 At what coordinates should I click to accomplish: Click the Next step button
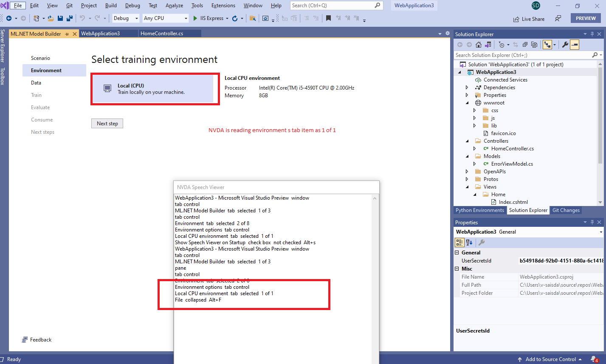[x=107, y=123]
